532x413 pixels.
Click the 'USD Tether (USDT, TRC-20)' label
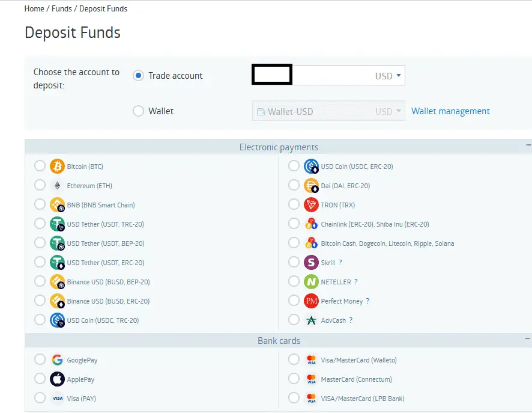point(105,224)
